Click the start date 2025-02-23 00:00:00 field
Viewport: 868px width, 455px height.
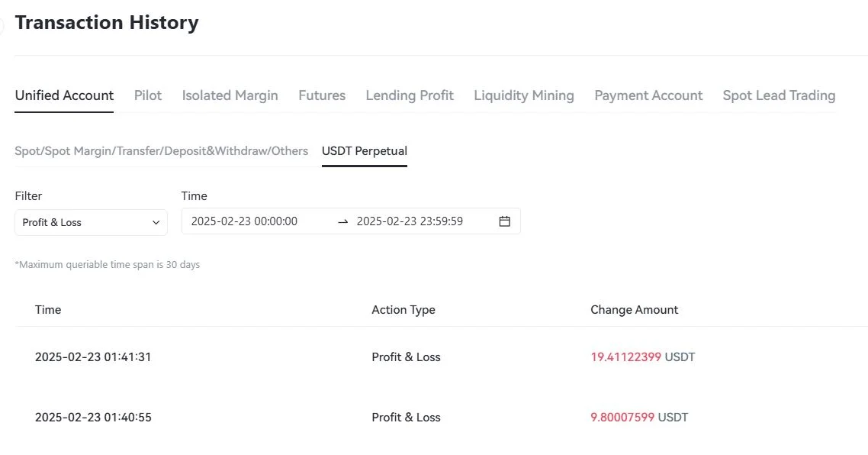tap(244, 221)
